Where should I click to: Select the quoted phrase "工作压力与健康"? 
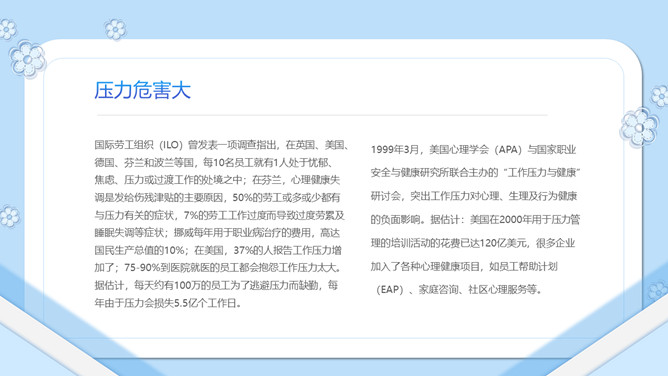point(541,173)
